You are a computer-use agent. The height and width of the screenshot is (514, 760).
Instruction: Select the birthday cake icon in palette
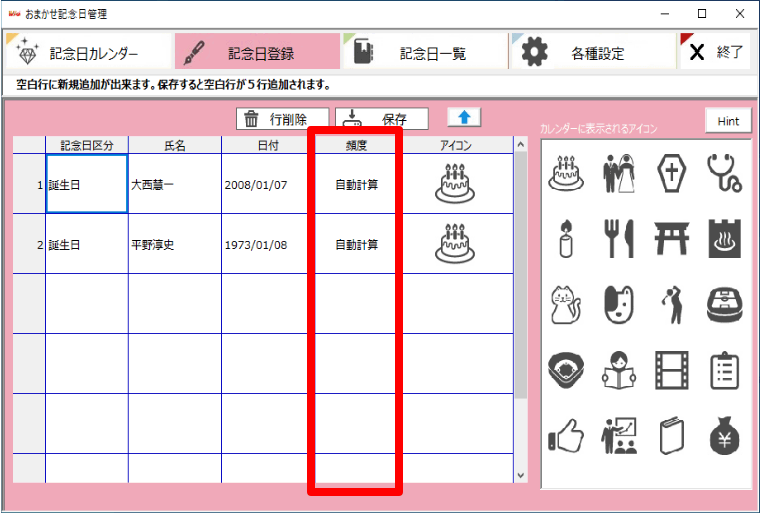point(566,173)
